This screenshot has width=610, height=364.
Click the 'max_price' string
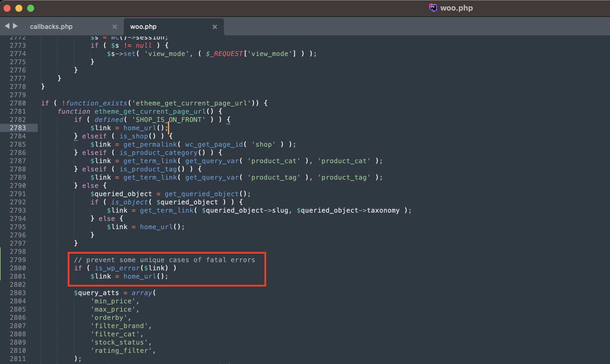tap(113, 309)
